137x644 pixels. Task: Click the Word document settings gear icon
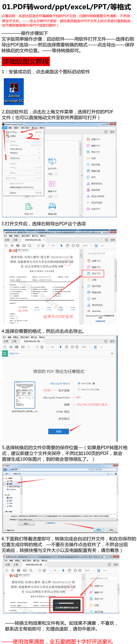pos(94,383)
